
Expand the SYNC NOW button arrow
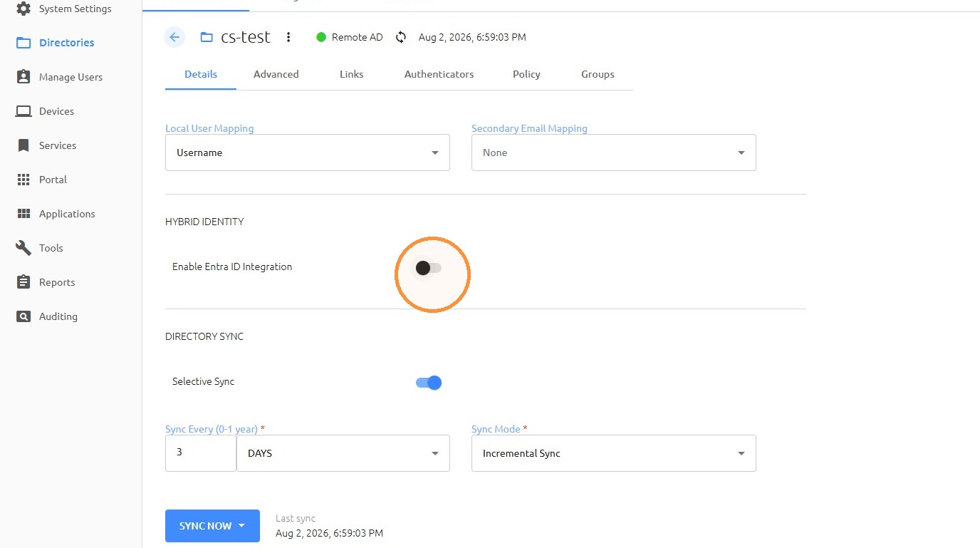[x=241, y=526]
